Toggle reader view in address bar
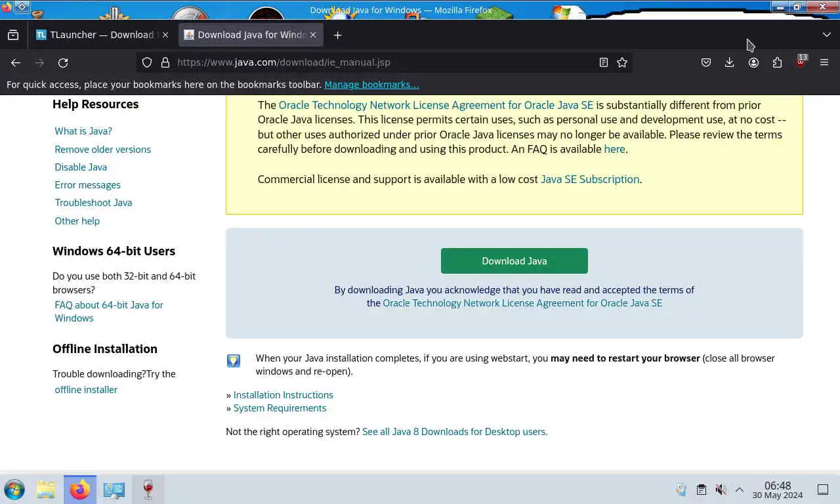840x504 pixels. click(603, 62)
